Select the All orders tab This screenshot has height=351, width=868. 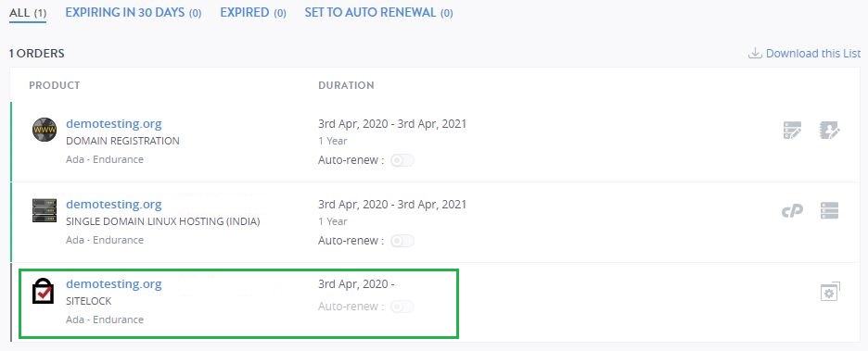28,12
